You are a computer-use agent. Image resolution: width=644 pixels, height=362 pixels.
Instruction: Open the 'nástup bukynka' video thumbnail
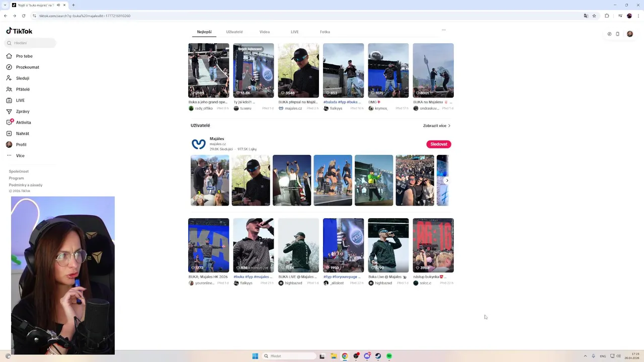pos(433,245)
